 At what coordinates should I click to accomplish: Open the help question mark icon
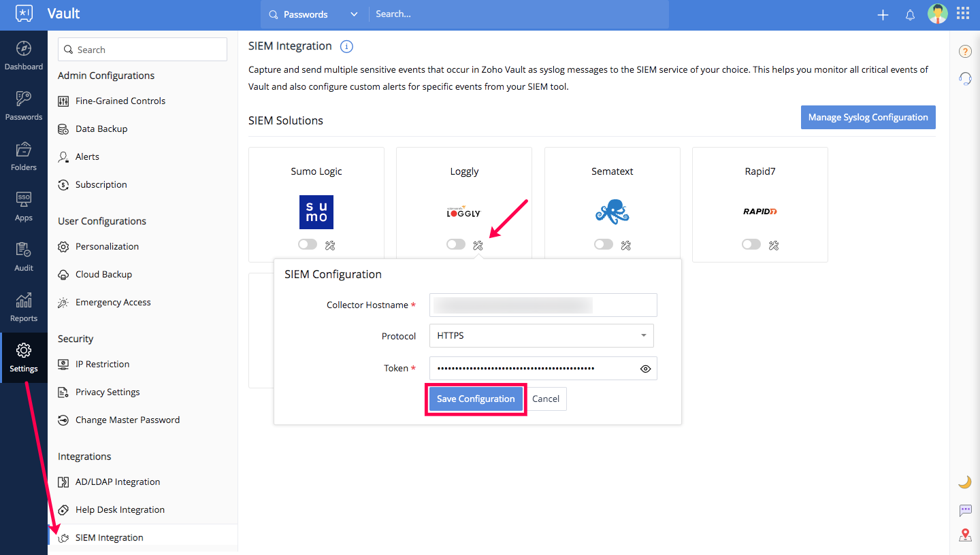click(965, 52)
